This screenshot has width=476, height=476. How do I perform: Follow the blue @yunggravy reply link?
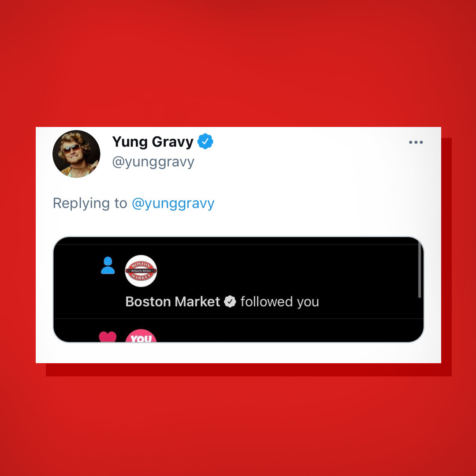(173, 203)
